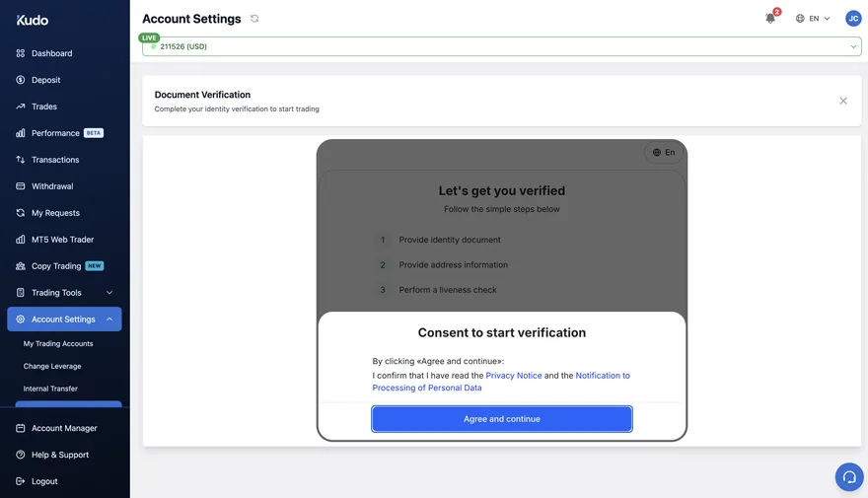Click Agree and continue button
This screenshot has height=498, width=868.
click(x=501, y=419)
